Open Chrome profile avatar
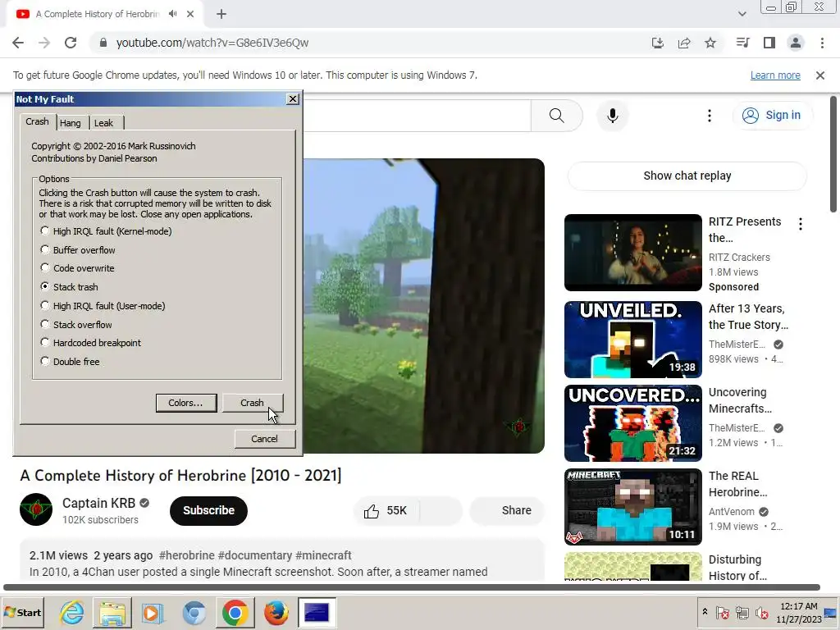 (x=796, y=43)
